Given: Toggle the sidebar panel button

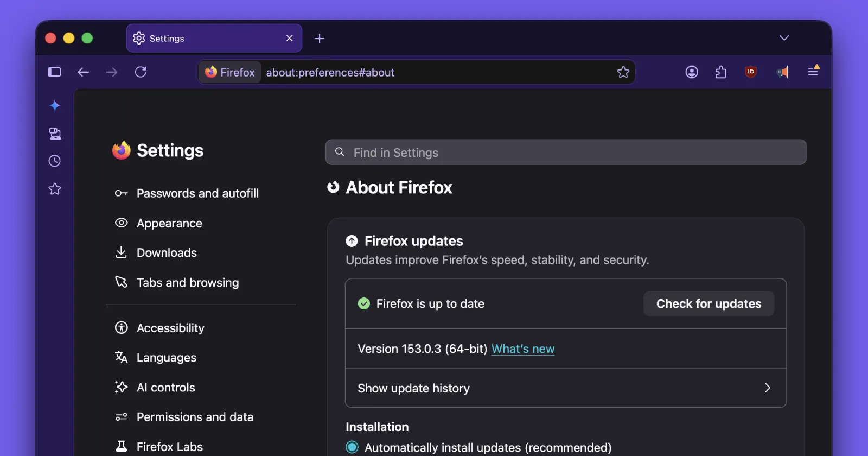Looking at the screenshot, I should tap(54, 72).
